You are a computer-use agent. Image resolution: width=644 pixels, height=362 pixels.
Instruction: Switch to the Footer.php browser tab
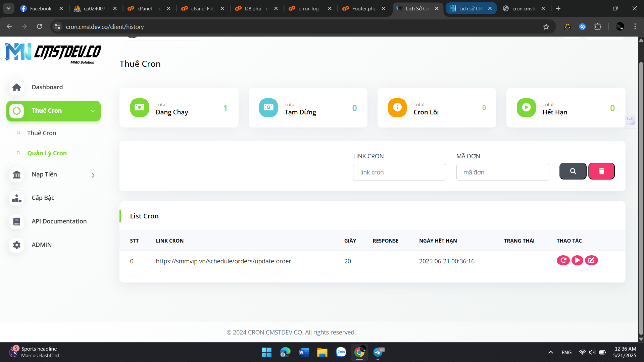click(x=363, y=8)
